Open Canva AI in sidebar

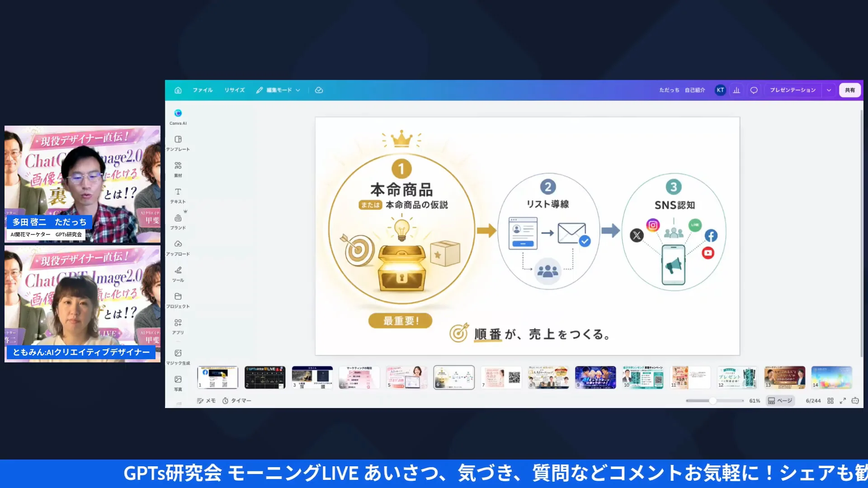[178, 117]
